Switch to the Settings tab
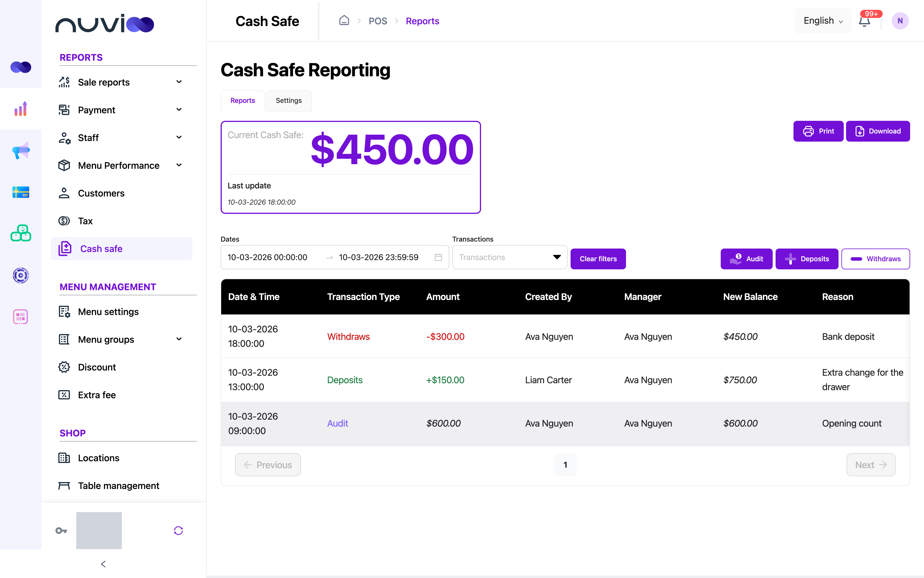 pyautogui.click(x=289, y=101)
